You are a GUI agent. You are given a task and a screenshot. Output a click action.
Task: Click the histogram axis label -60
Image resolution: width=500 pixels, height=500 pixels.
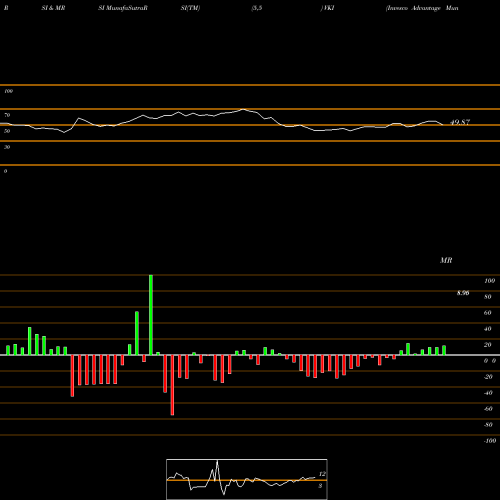tap(488, 409)
